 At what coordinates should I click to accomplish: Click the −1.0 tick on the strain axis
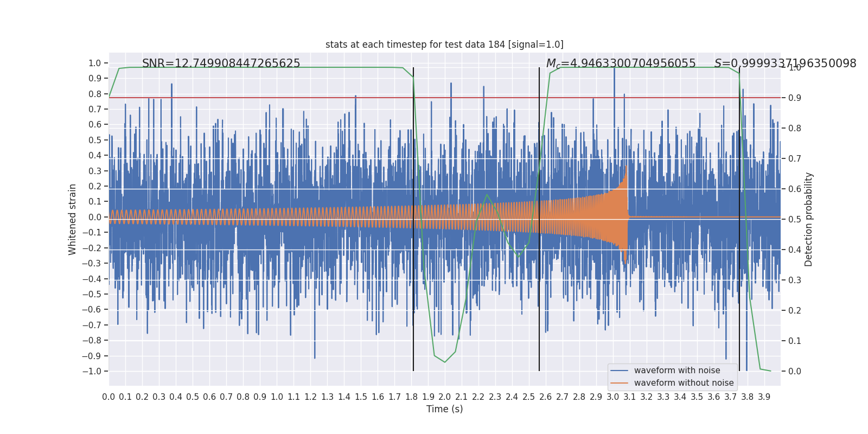92,372
